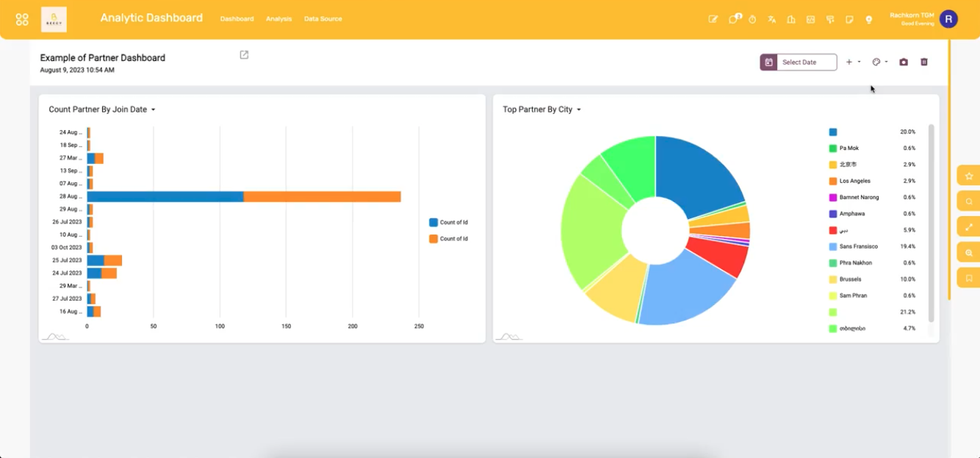This screenshot has width=980, height=458.
Task: Click the Select Date field
Action: click(x=807, y=62)
